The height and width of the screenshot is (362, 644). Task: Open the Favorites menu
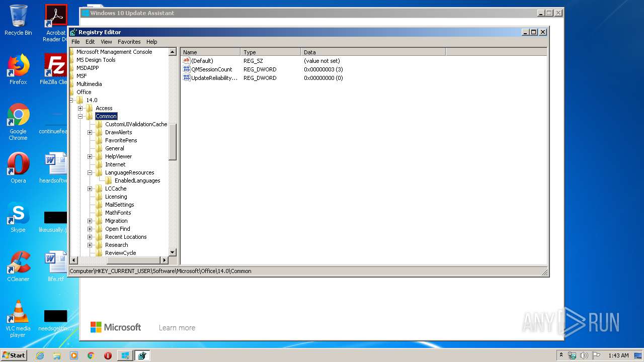click(x=129, y=42)
